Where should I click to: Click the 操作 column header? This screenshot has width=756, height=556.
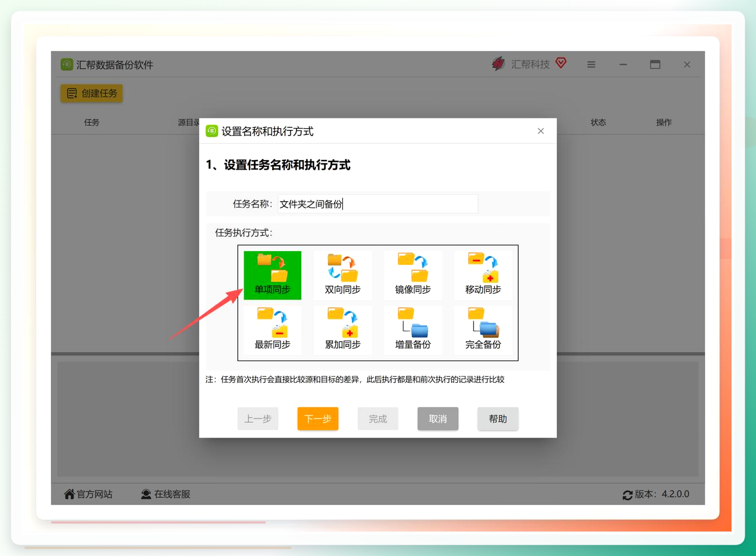tap(664, 122)
